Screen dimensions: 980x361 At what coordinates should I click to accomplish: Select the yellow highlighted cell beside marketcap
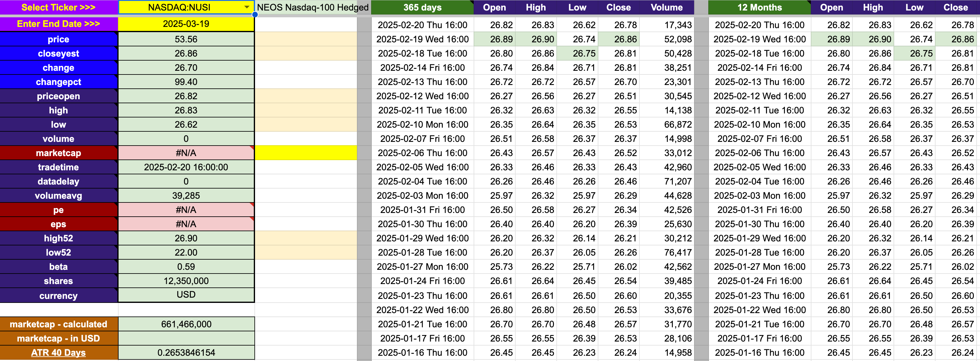click(x=305, y=153)
